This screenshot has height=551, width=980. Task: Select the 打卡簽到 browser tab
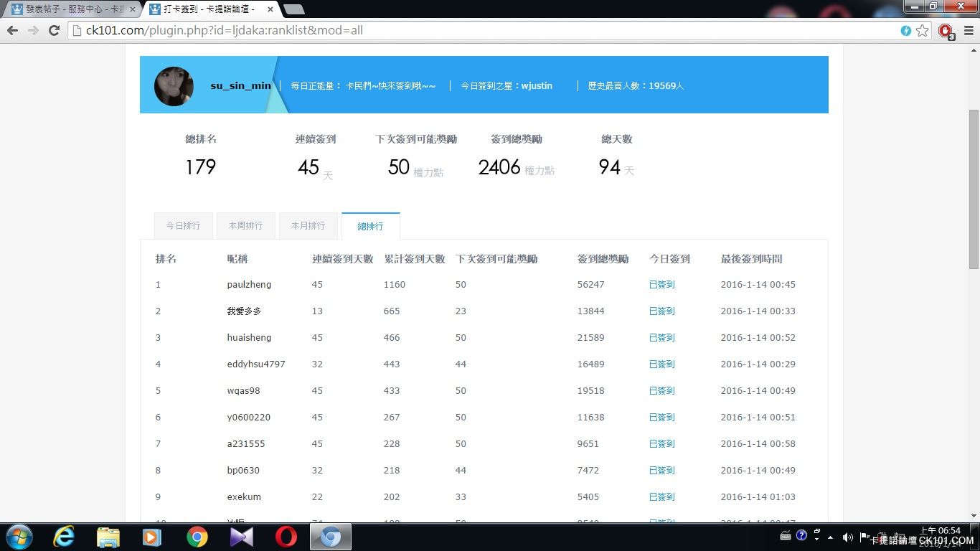pos(209,9)
